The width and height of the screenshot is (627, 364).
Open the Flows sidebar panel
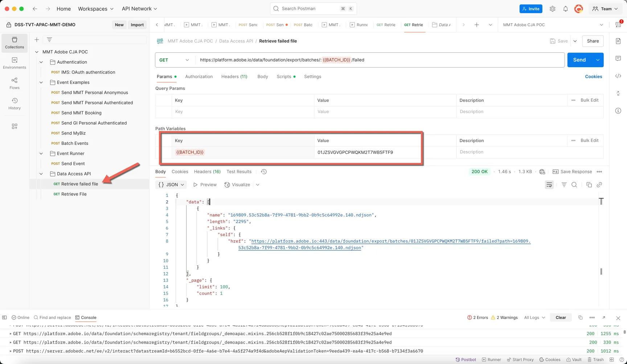point(15,83)
